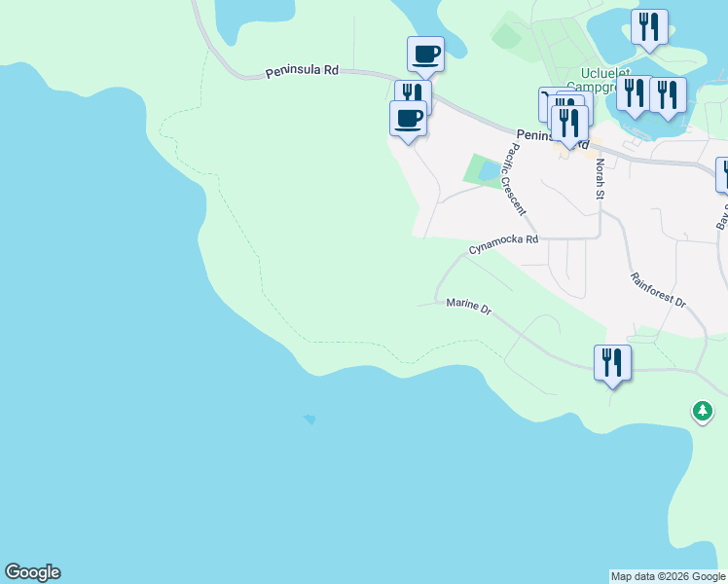Click the Norah St street label
Image resolution: width=728 pixels, height=584 pixels.
pyautogui.click(x=600, y=179)
